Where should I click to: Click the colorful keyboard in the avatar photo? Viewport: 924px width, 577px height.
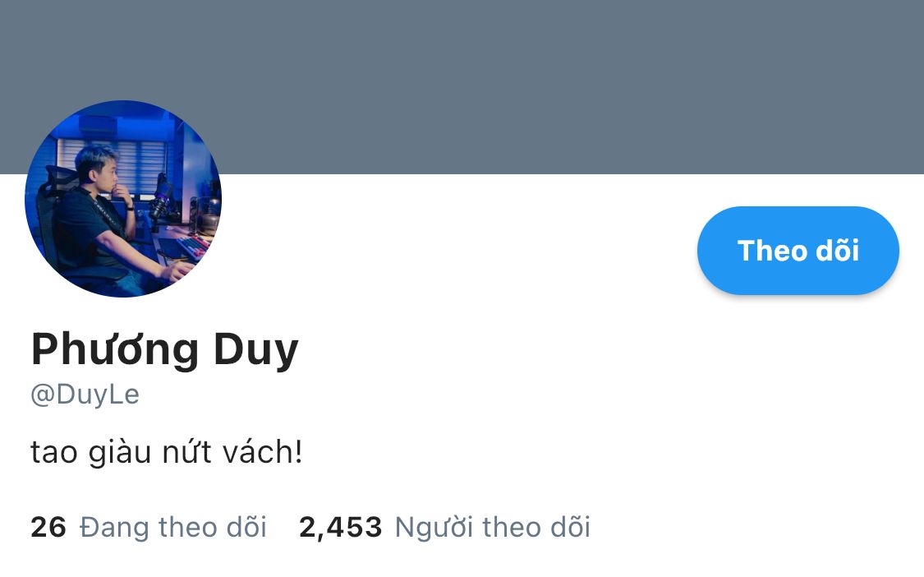tap(193, 246)
